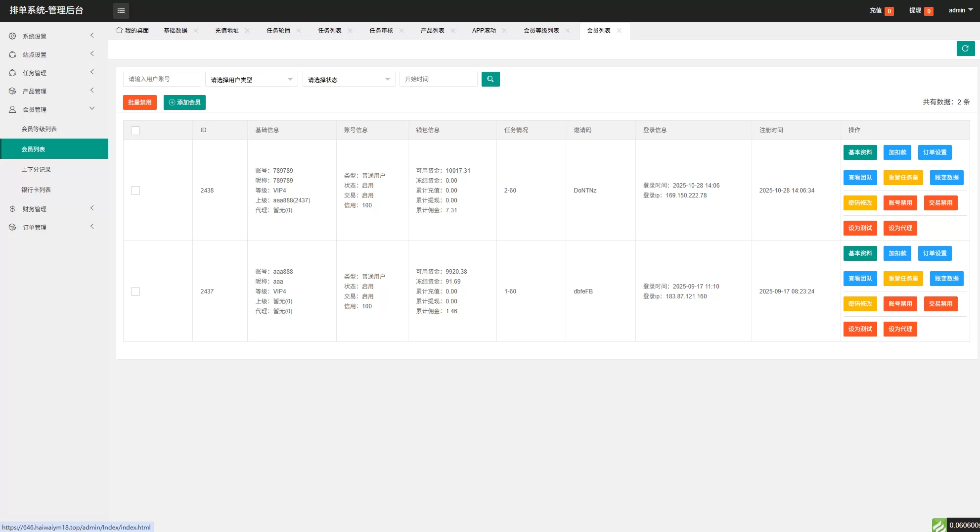980x532 pixels.
Task: Check the checkbox for member ID 2437
Action: (x=135, y=291)
